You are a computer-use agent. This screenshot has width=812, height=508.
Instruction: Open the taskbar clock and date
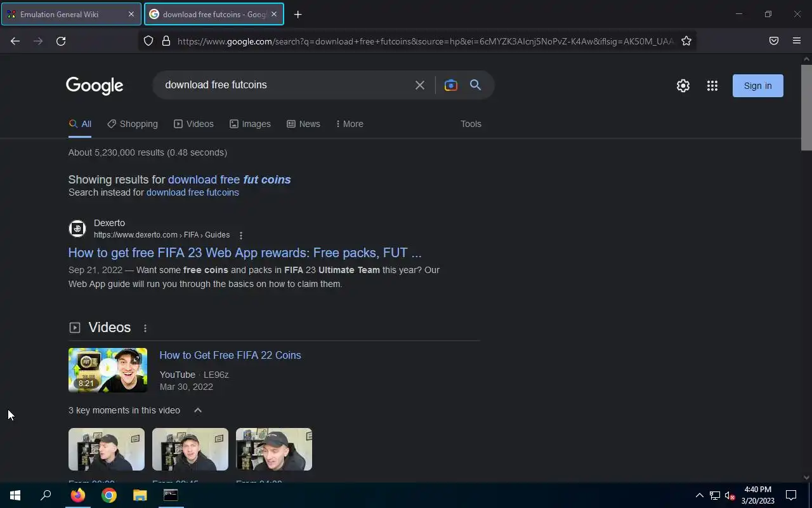[x=757, y=495]
